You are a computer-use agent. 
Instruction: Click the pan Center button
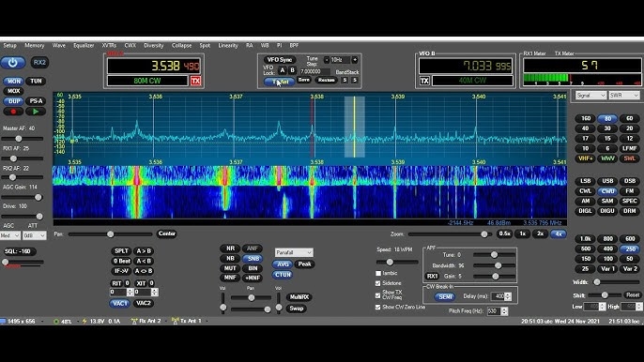pyautogui.click(x=167, y=234)
